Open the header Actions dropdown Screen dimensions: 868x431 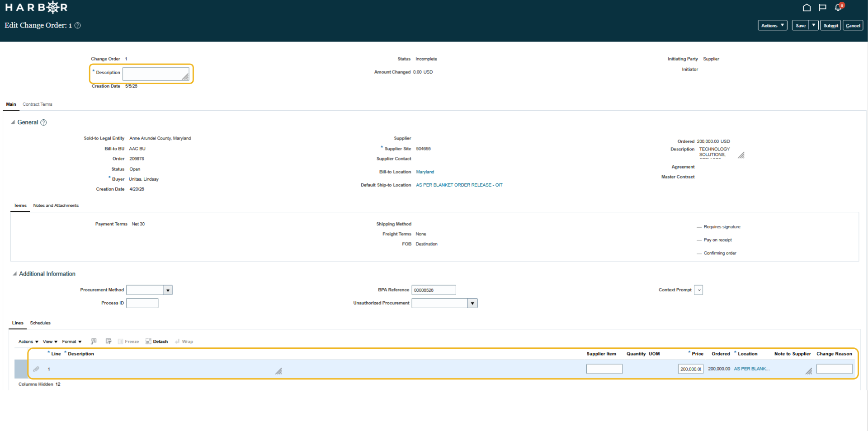(x=773, y=26)
